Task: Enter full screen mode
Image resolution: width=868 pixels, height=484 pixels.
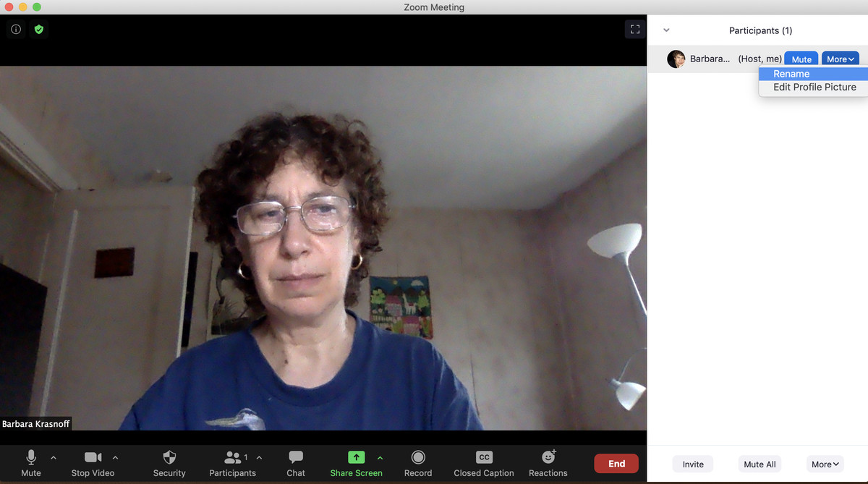Action: 634,30
